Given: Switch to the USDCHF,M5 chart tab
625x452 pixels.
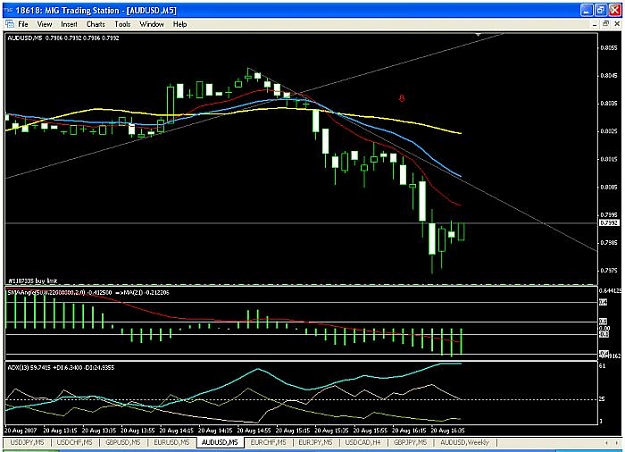Looking at the screenshot, I should [x=75, y=442].
